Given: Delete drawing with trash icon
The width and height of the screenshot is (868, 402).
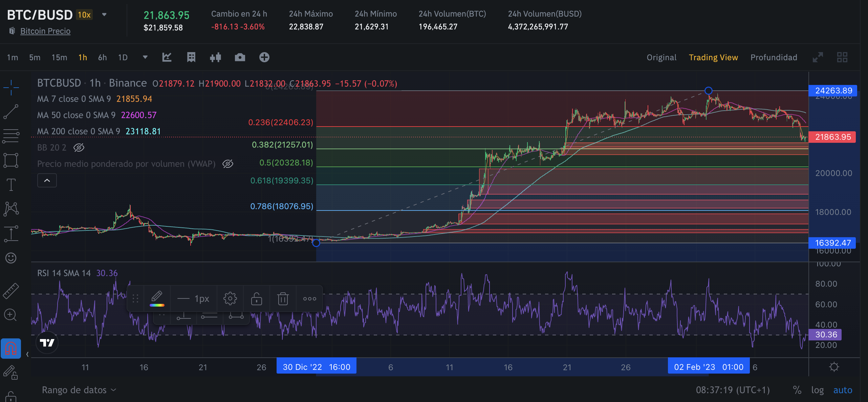Looking at the screenshot, I should (x=283, y=298).
